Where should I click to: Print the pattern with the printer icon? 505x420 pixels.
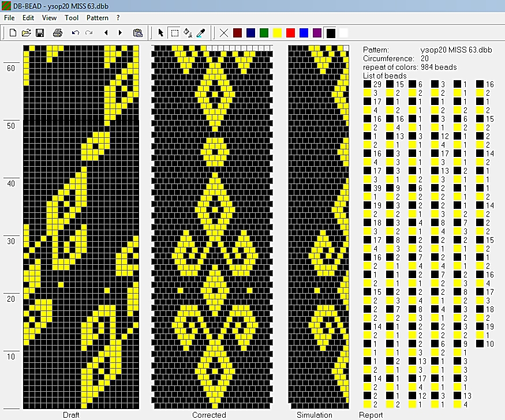tap(57, 33)
